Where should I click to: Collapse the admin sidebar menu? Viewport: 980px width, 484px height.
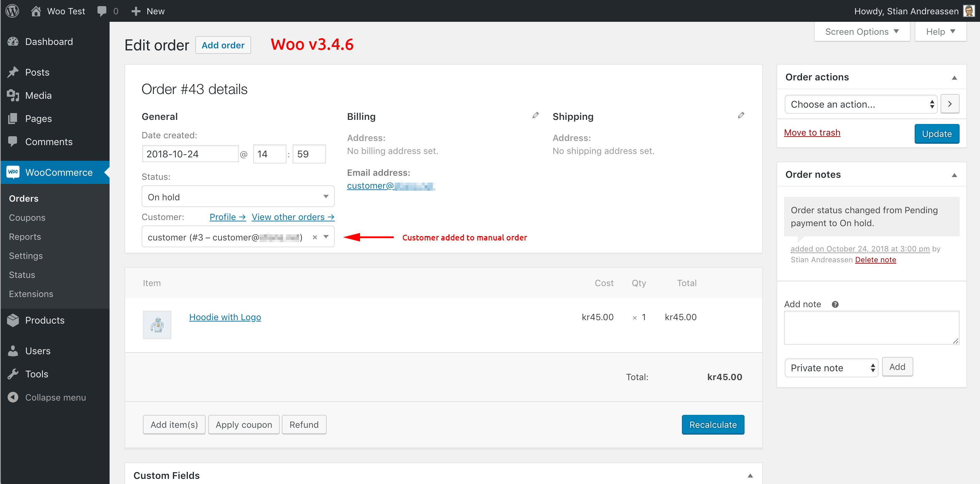55,397
